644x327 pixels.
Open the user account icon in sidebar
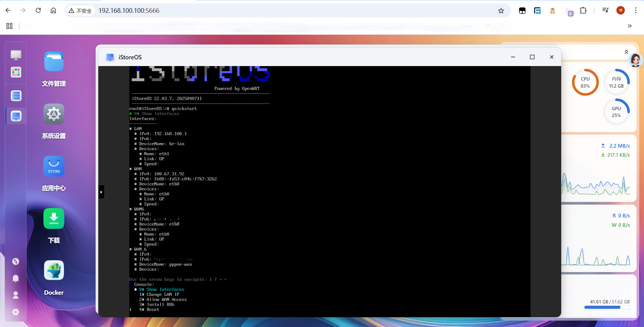[16, 295]
